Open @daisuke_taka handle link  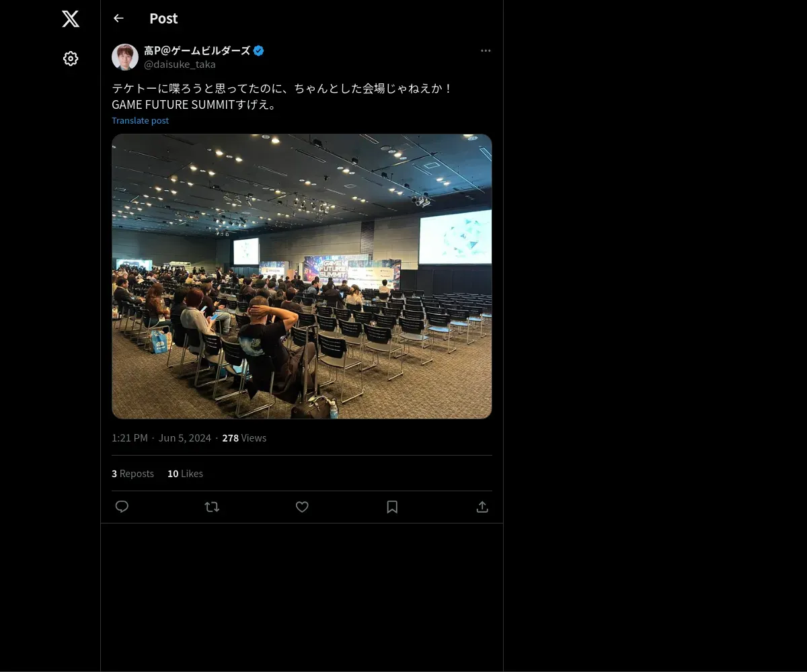[x=180, y=65]
